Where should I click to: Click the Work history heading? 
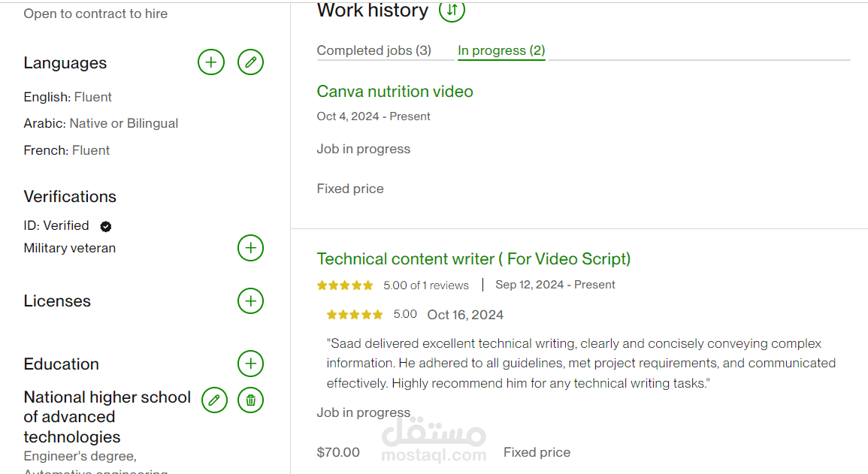pyautogui.click(x=372, y=11)
